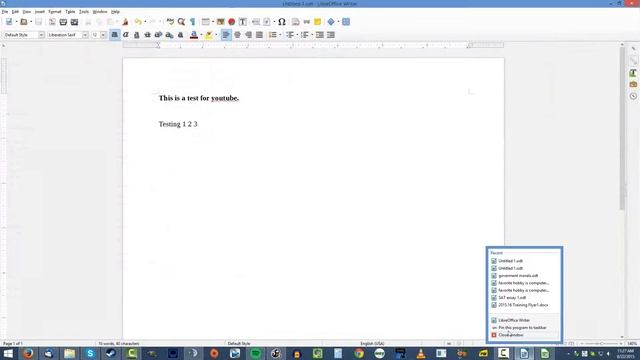Open the dropdown arrow beside Open
This screenshot has height=360, width=640.
click(x=31, y=22)
